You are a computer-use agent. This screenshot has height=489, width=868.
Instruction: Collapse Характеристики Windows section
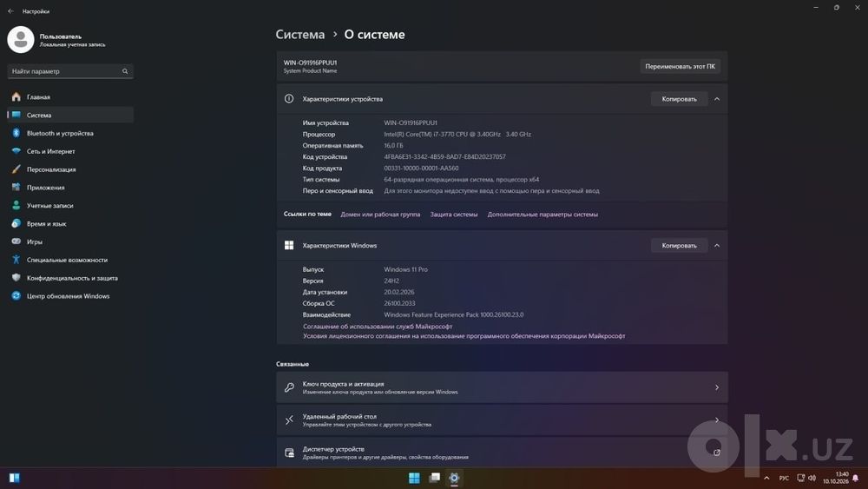pyautogui.click(x=717, y=245)
